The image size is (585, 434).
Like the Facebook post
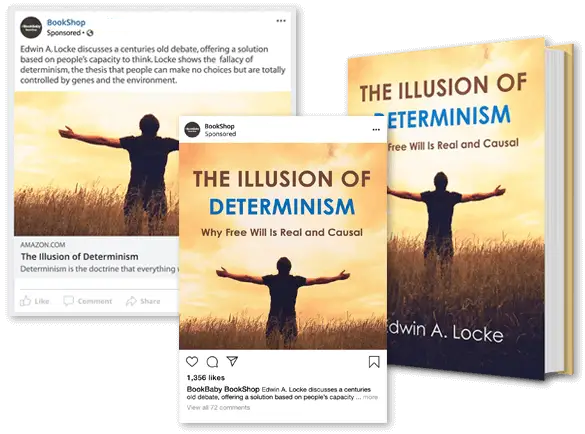tap(35, 301)
